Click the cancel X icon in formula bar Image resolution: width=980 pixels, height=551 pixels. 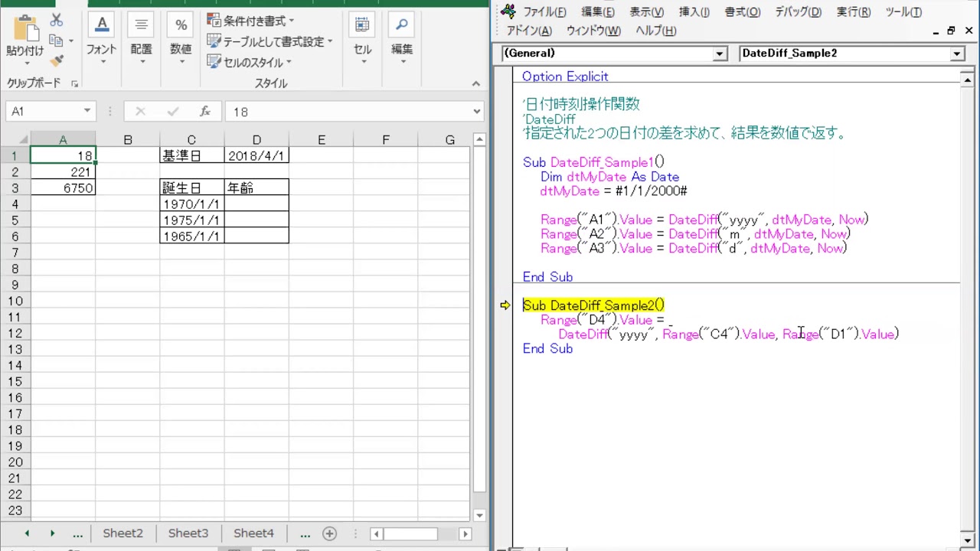point(140,112)
